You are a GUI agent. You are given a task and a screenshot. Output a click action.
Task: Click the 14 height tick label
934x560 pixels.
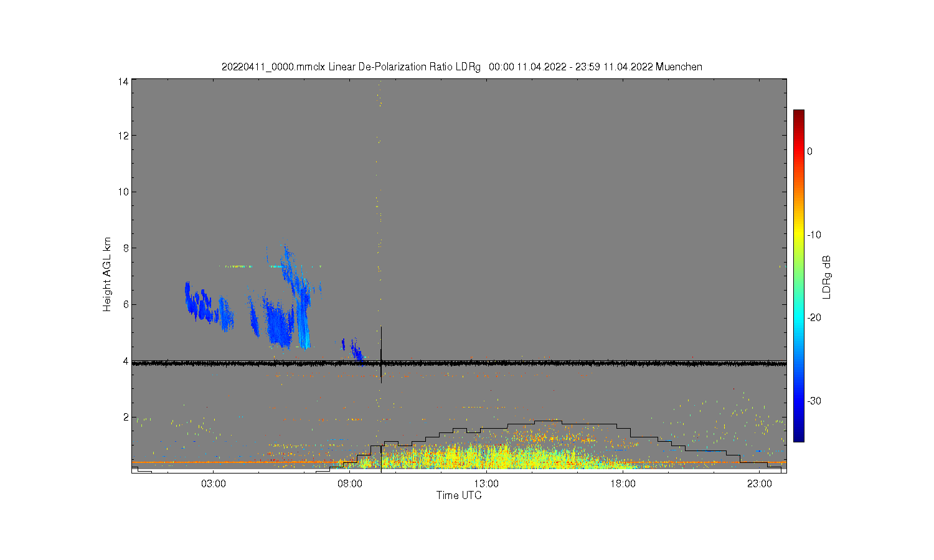(123, 82)
